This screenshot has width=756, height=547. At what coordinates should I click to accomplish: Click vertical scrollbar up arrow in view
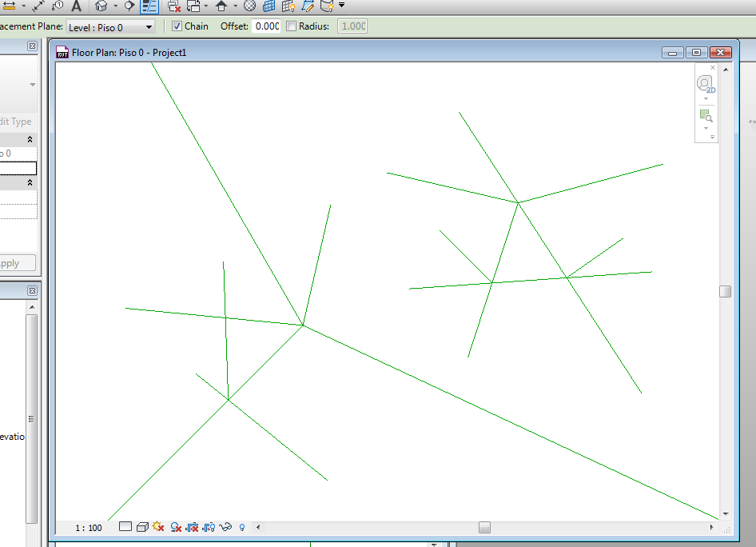[x=726, y=70]
